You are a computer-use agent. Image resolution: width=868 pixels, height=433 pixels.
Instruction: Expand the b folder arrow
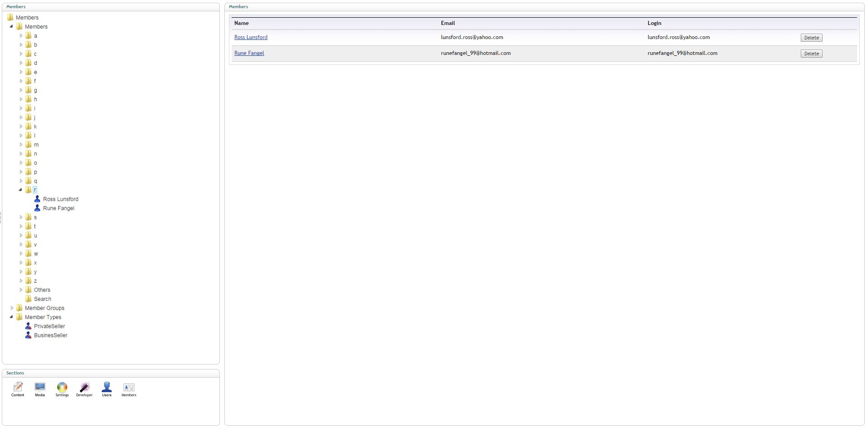point(21,44)
